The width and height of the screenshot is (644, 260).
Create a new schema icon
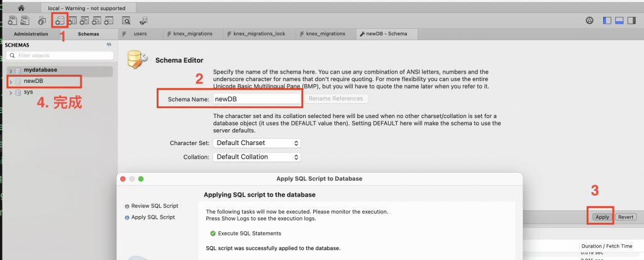(x=60, y=20)
